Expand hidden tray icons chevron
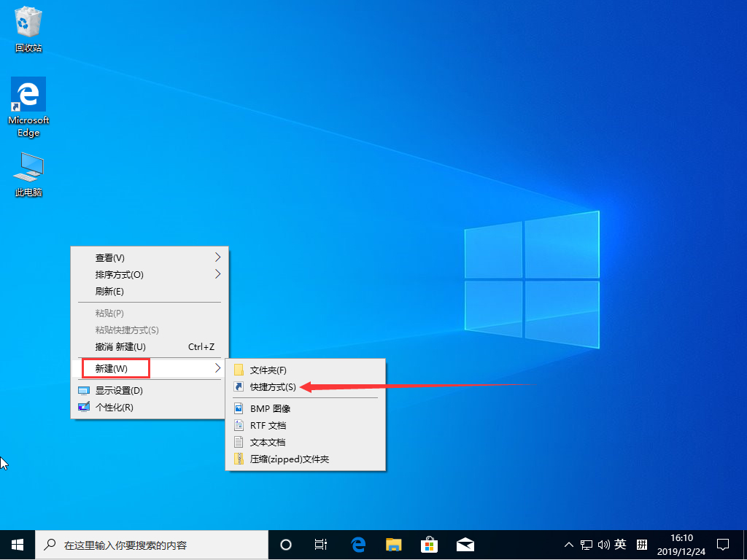 (x=568, y=545)
